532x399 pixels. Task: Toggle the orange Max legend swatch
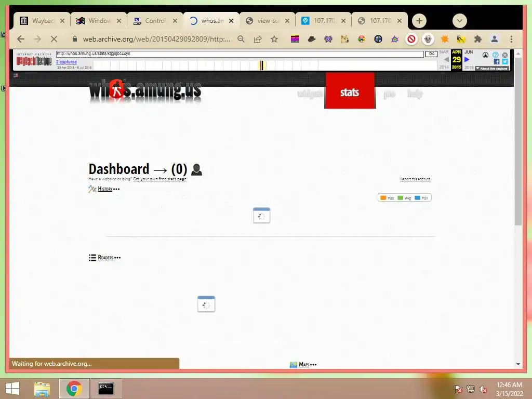pyautogui.click(x=383, y=198)
